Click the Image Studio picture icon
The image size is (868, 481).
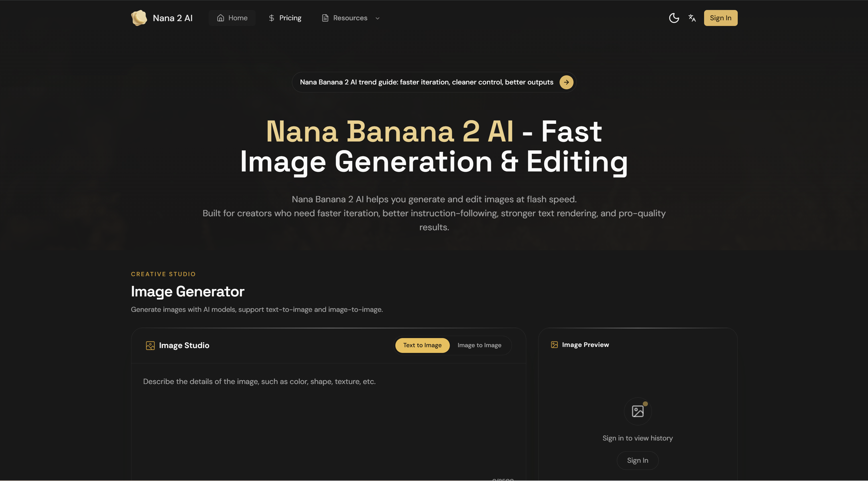pos(150,345)
